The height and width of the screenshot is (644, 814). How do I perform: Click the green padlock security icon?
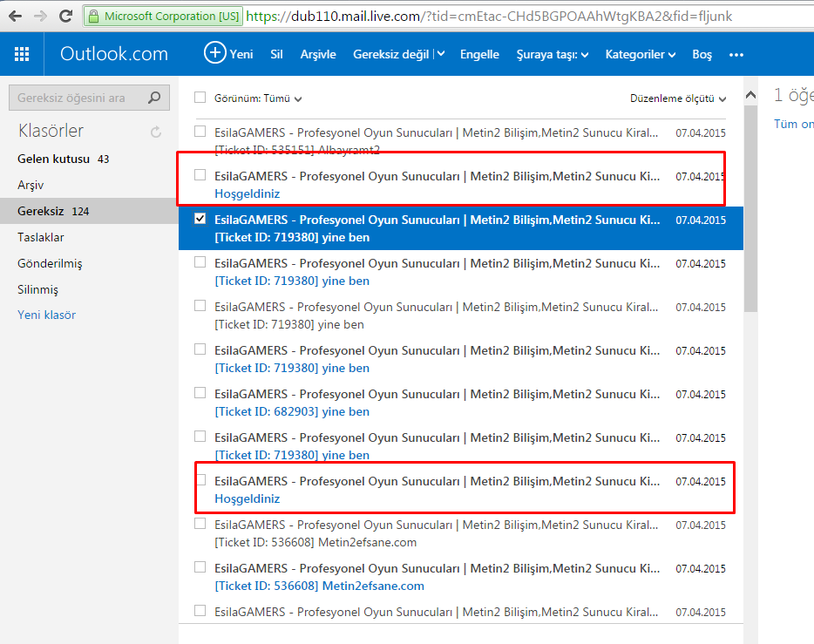(93, 17)
